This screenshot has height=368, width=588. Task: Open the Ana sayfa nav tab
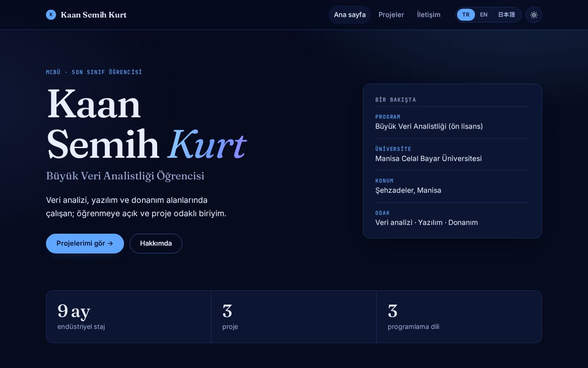pos(350,15)
